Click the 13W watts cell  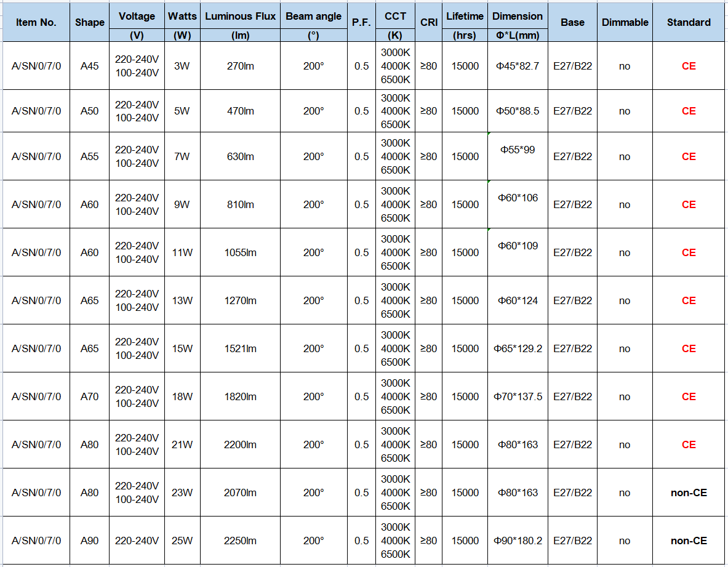(x=183, y=300)
